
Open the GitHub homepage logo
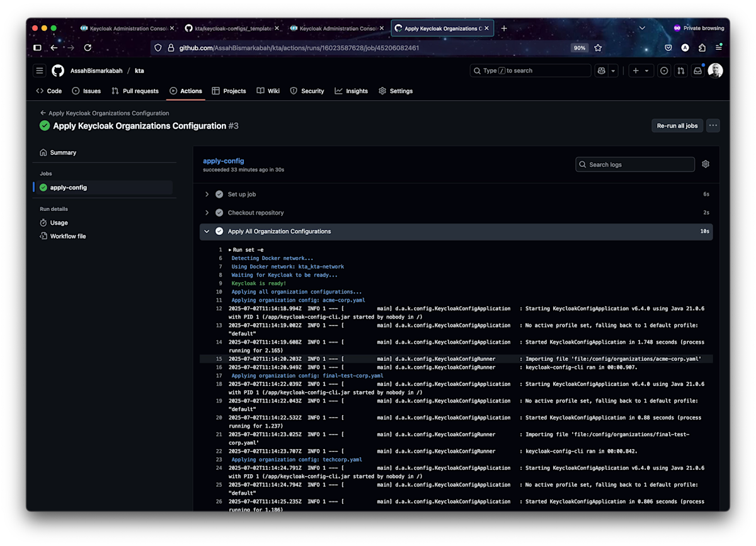tap(58, 71)
